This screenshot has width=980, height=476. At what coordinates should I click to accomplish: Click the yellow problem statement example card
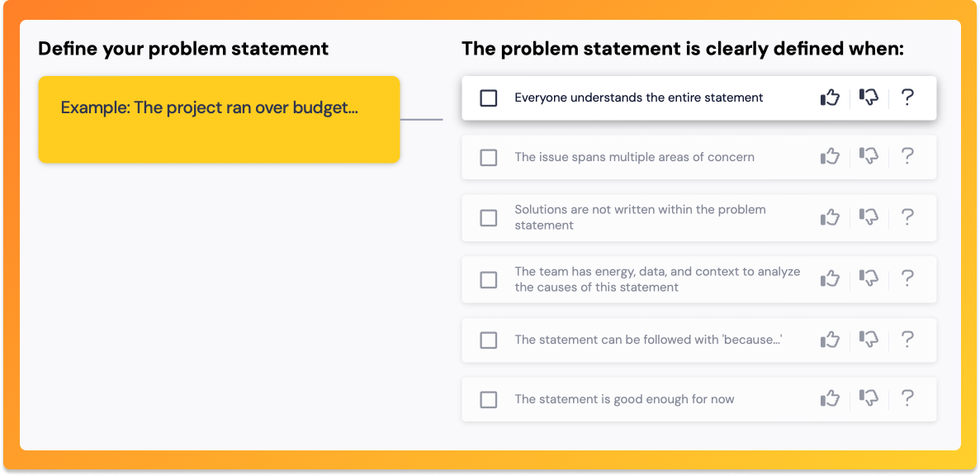pyautogui.click(x=219, y=119)
